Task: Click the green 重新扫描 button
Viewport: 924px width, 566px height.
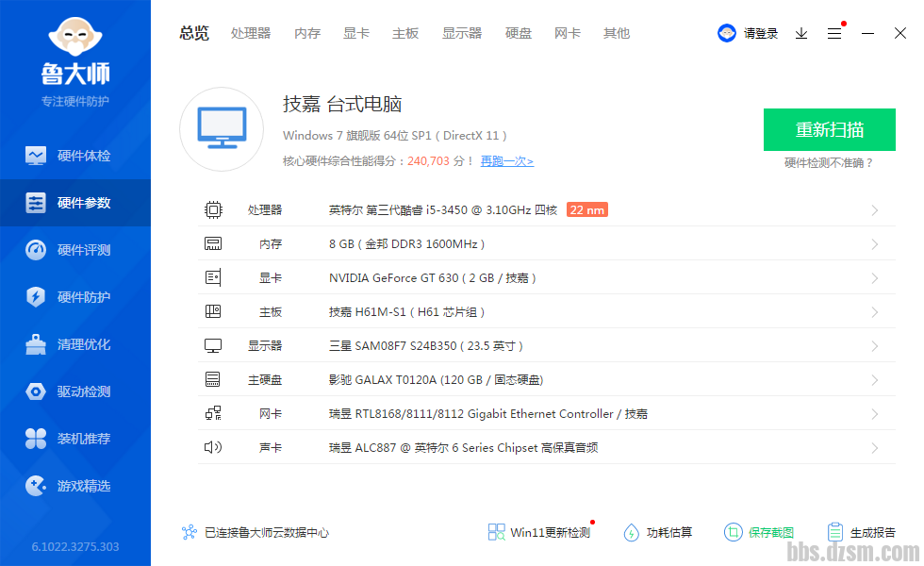Action: (829, 130)
